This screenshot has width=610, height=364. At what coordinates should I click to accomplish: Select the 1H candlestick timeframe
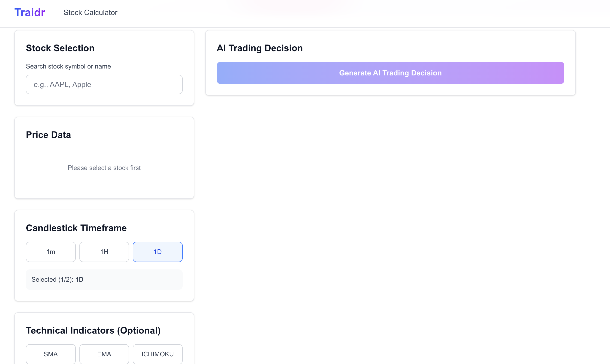(x=104, y=252)
